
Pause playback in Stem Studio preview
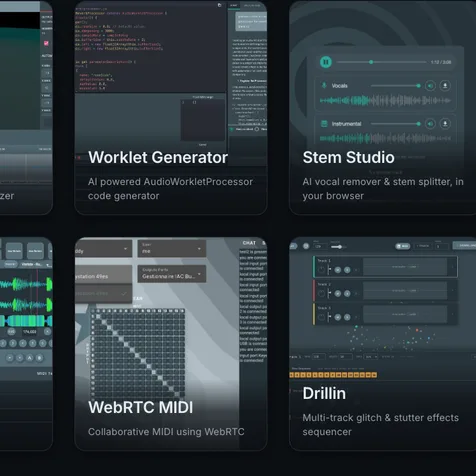326,62
